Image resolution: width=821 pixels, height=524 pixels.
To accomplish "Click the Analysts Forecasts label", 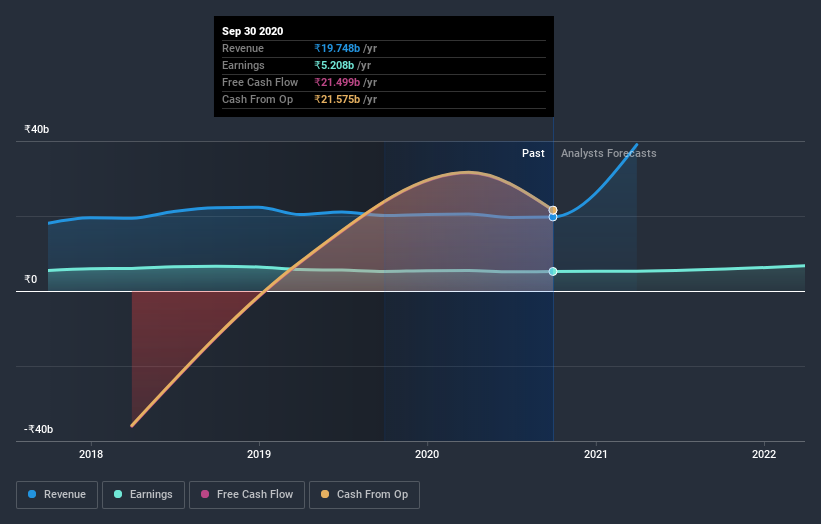I will (x=608, y=153).
